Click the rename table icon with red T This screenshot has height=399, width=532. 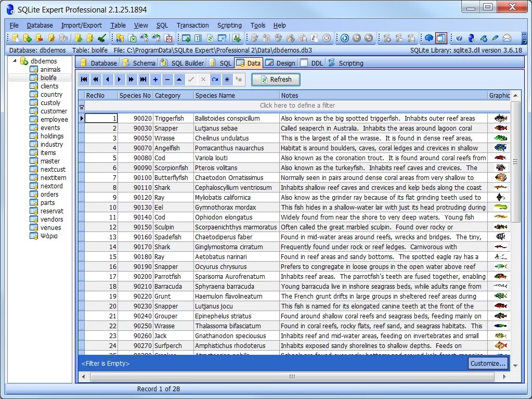pyautogui.click(x=198, y=38)
